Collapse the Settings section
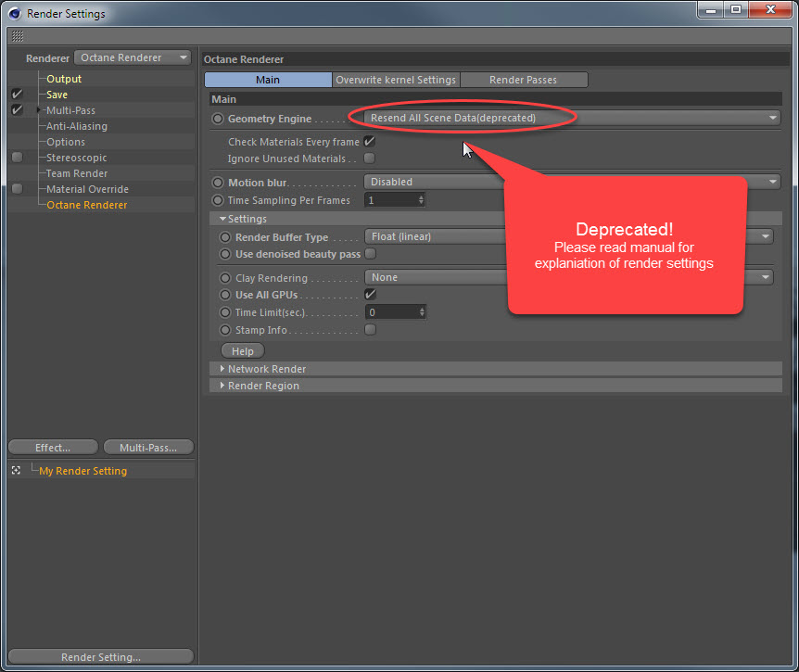Screen dimensions: 799x672 (x=222, y=219)
